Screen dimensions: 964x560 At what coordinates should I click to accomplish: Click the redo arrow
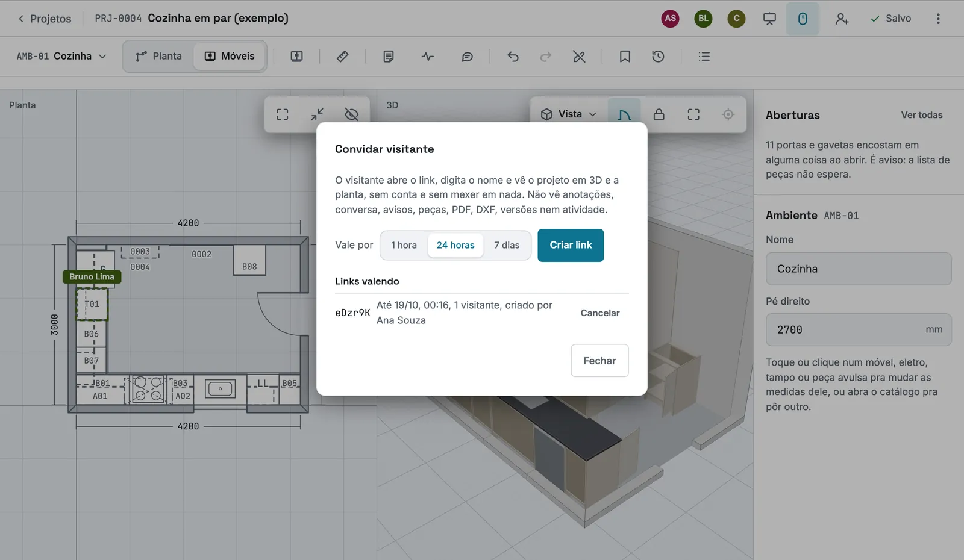click(546, 56)
